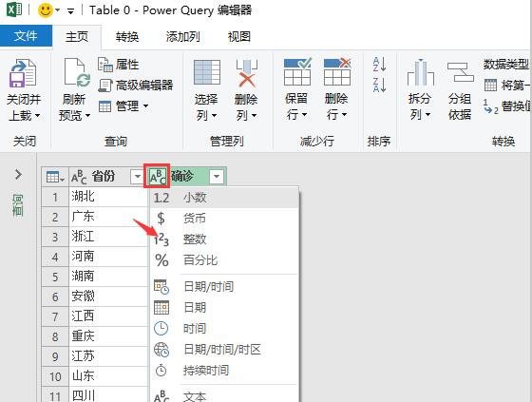Image resolution: width=532 pixels, height=402 pixels.
Task: Open the 管理 query menu
Action: pyautogui.click(x=123, y=106)
